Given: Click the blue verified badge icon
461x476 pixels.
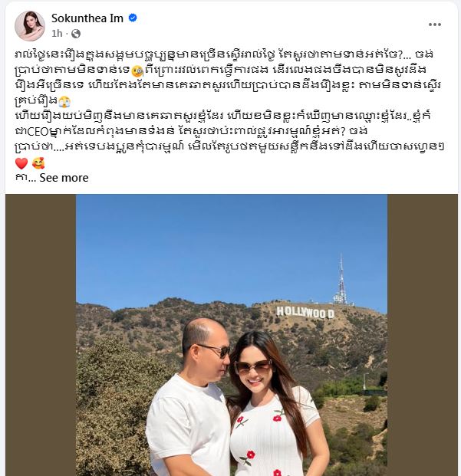Looking at the screenshot, I should pyautogui.click(x=133, y=18).
